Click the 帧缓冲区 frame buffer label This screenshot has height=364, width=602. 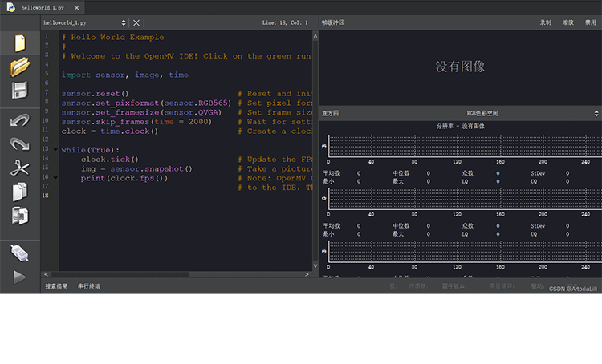[332, 22]
